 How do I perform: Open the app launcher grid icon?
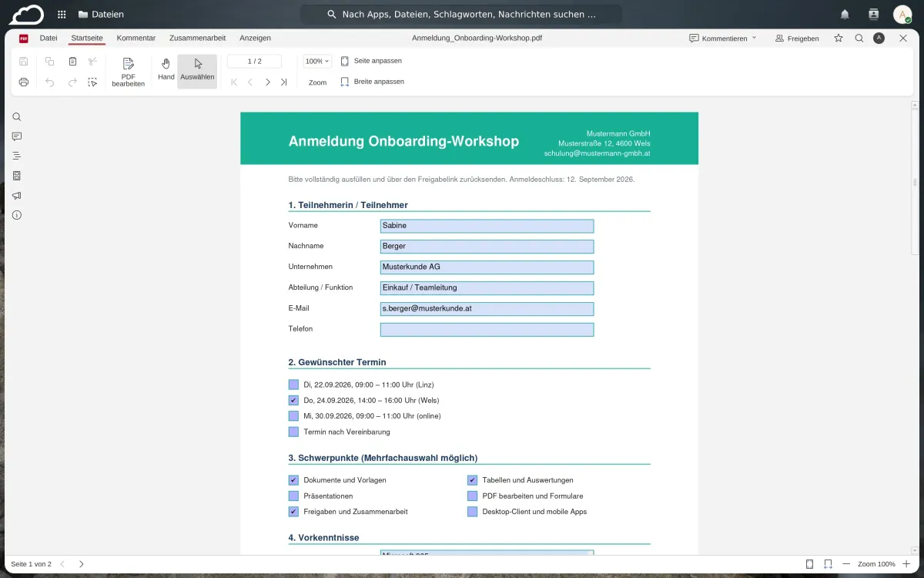(x=62, y=14)
